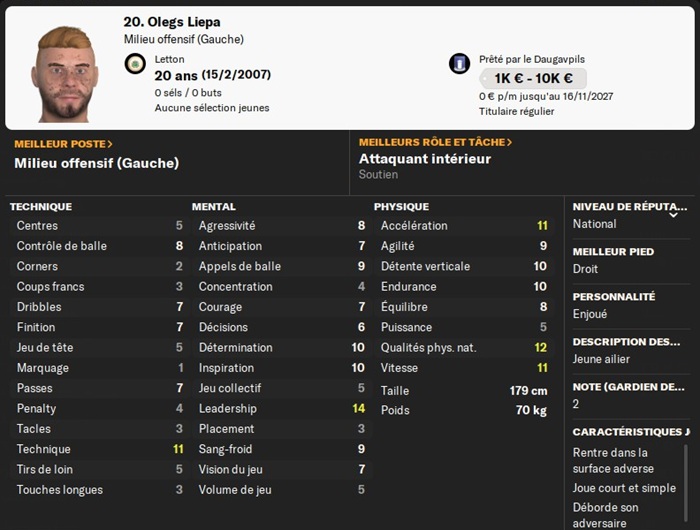Select the Leadership attribute row
The width and height of the screenshot is (700, 530).
280,408
